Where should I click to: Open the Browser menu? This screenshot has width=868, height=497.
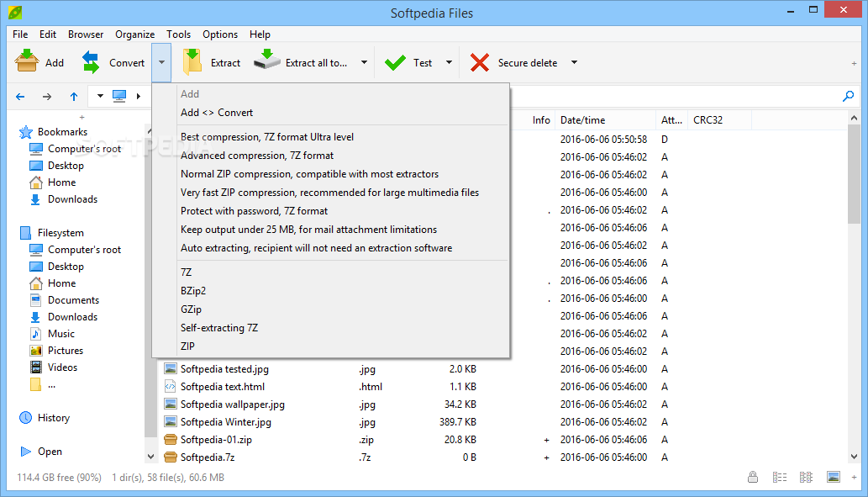86,34
